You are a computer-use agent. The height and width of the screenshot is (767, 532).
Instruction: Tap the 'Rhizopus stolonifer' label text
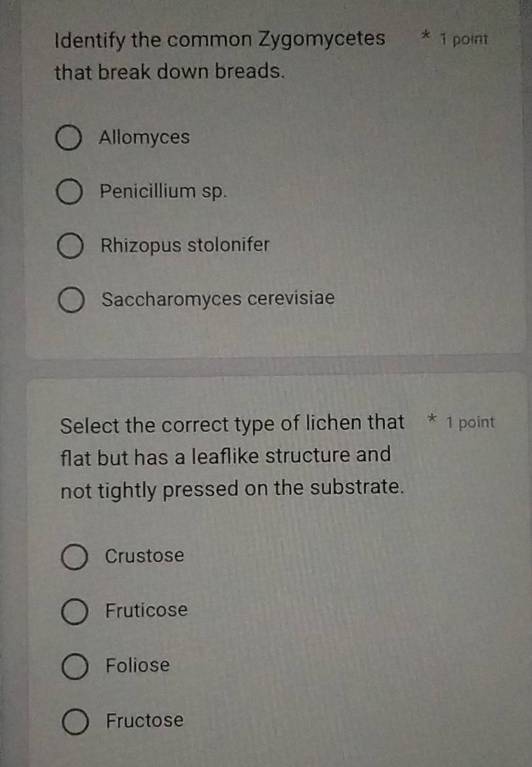tap(185, 246)
